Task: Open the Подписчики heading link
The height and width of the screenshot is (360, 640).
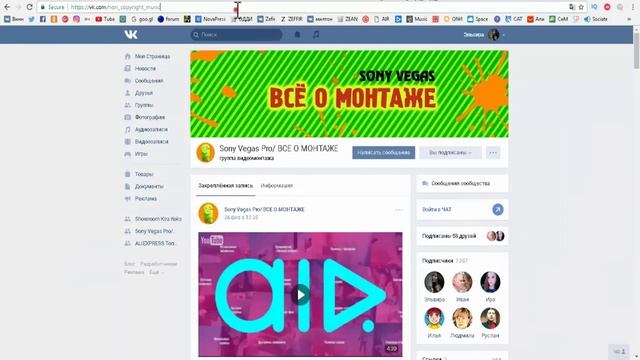Action: tap(438, 261)
